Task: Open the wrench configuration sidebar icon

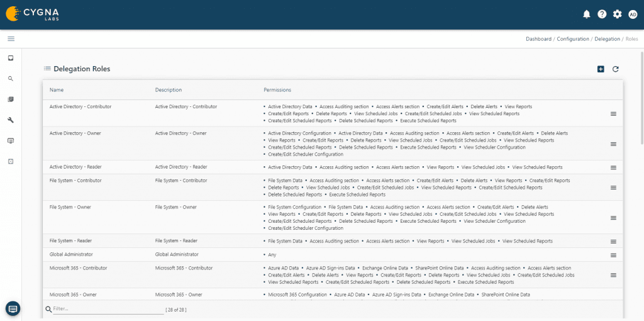Action: (11, 120)
